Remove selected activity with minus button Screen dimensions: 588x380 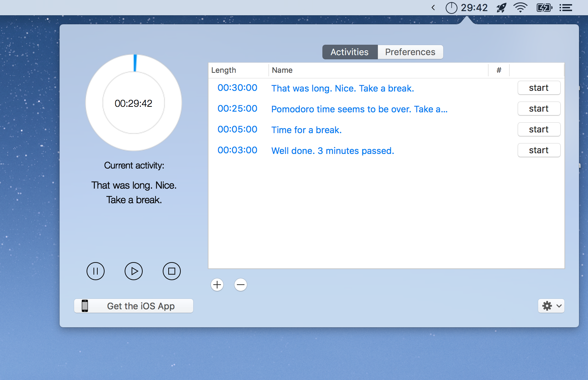pyautogui.click(x=241, y=285)
